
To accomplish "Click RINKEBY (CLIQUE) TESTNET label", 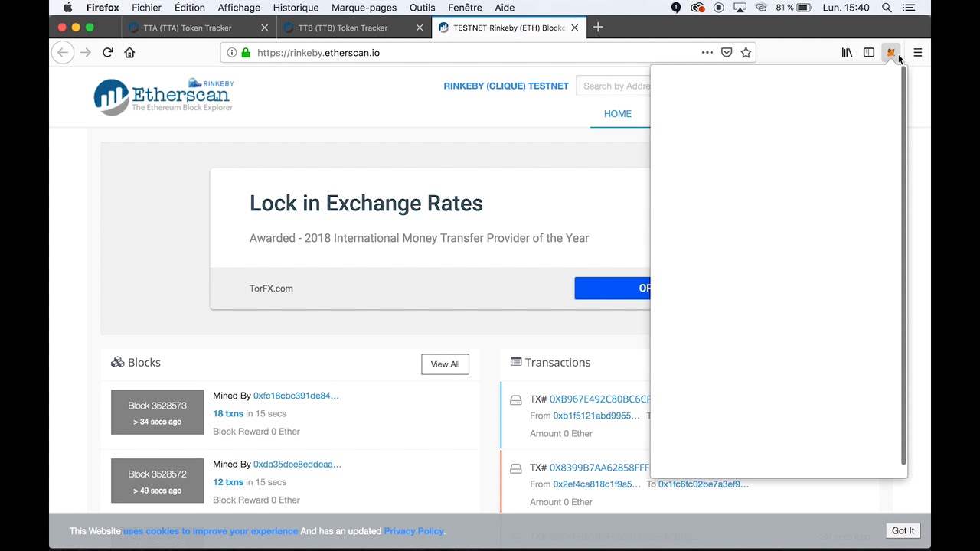I will pyautogui.click(x=506, y=86).
